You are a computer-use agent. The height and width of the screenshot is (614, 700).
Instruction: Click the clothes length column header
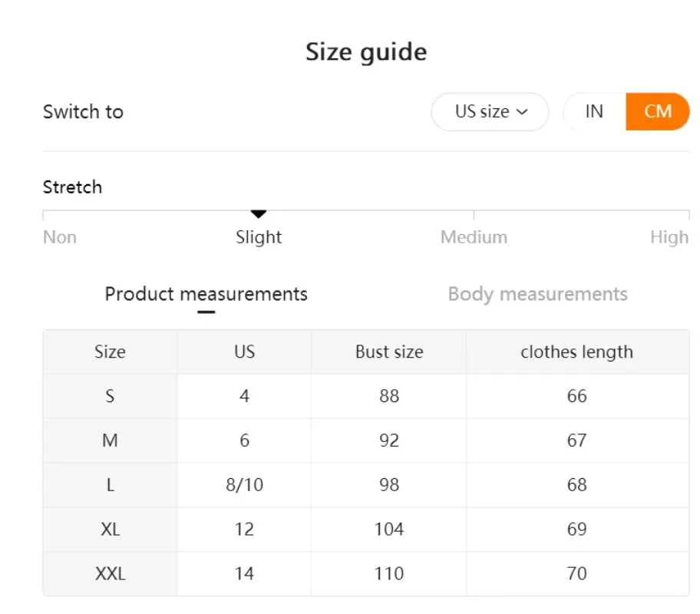(576, 352)
